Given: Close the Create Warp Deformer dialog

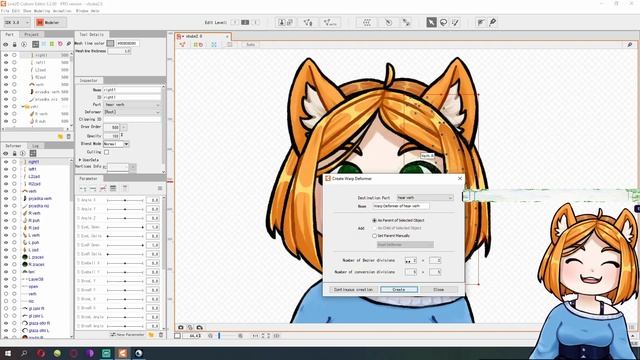Looking at the screenshot, I should 460,178.
